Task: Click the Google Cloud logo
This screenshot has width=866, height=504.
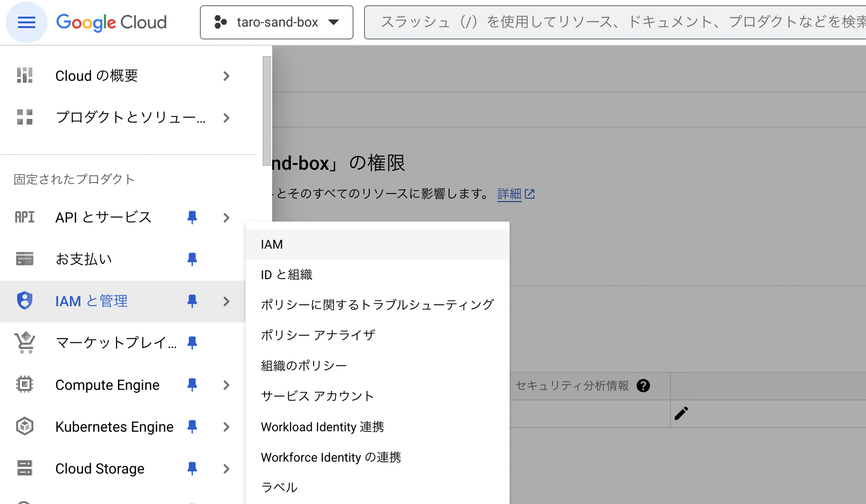Action: click(x=111, y=22)
